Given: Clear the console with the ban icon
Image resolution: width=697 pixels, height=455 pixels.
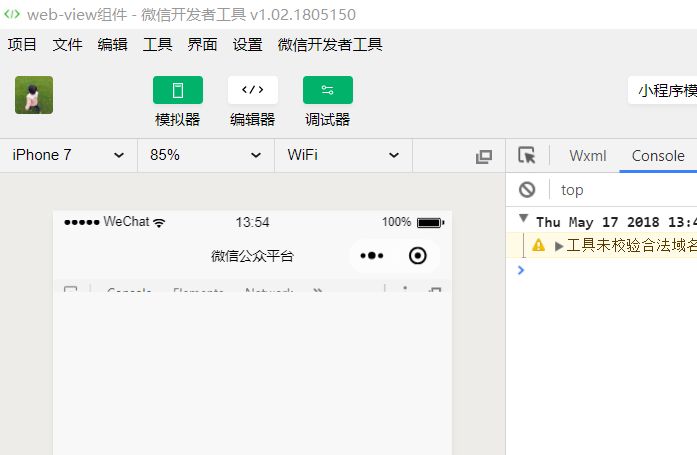Looking at the screenshot, I should 527,190.
